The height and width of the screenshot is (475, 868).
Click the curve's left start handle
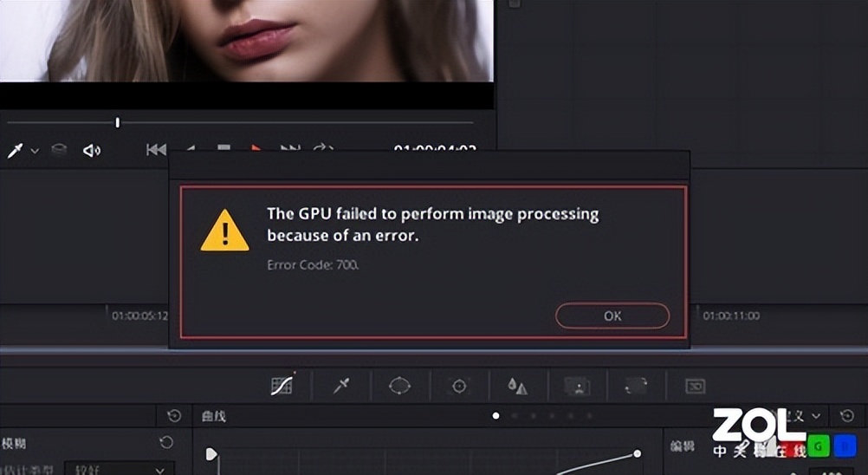pos(211,454)
